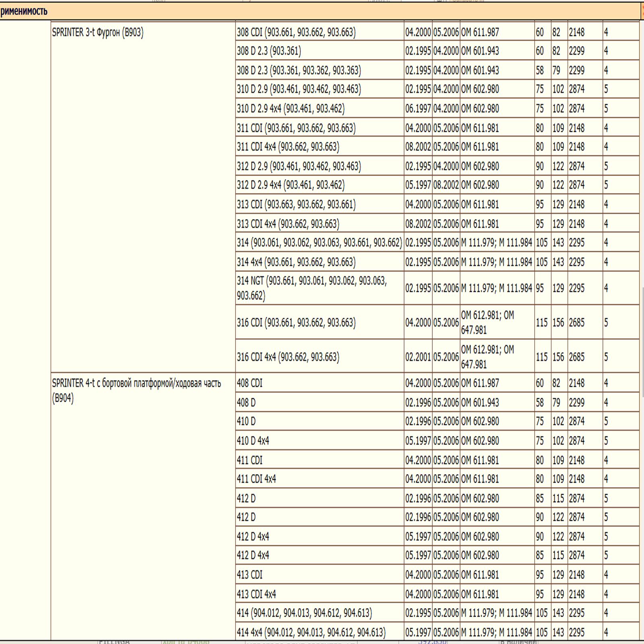Select the SPRINTER 3-t Фургон (B903) cell
The image size is (644, 644).
point(98,33)
